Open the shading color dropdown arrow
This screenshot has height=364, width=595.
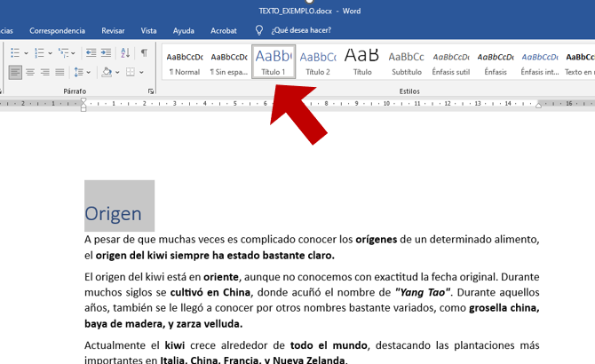click(118, 72)
